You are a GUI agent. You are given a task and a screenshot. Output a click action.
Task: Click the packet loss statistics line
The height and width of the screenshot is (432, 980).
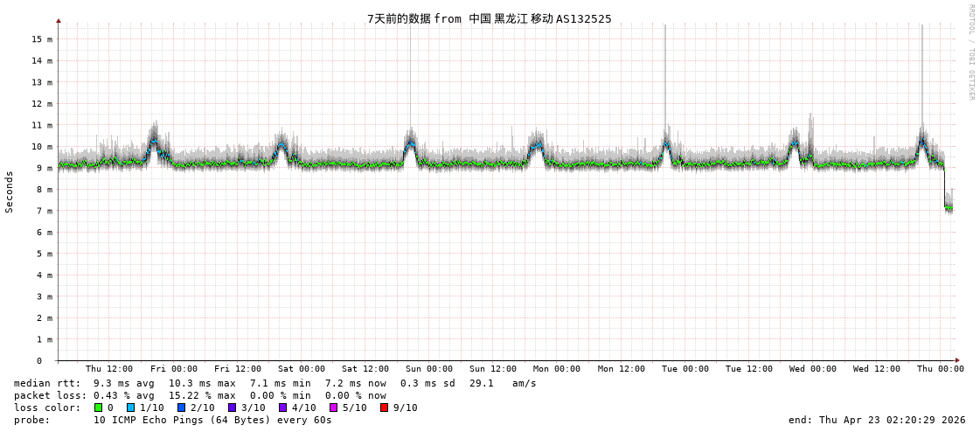pos(199,395)
